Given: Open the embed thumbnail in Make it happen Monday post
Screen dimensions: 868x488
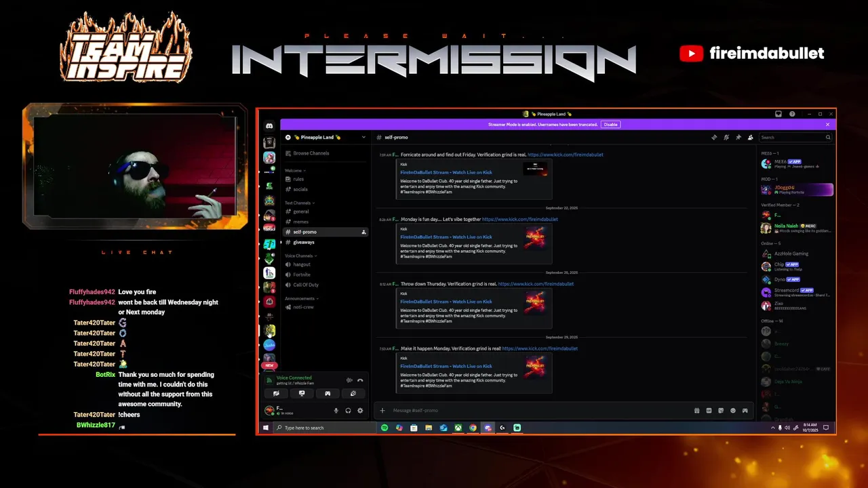Looking at the screenshot, I should [535, 367].
